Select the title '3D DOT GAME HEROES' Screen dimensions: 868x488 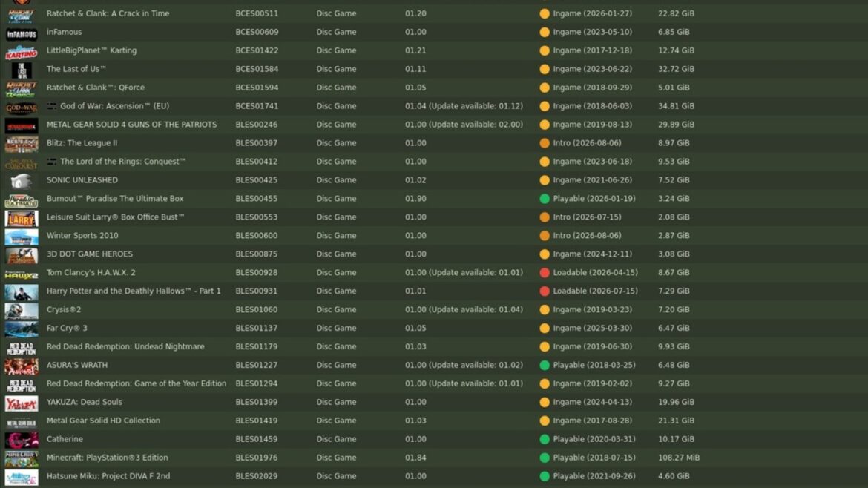coord(90,254)
